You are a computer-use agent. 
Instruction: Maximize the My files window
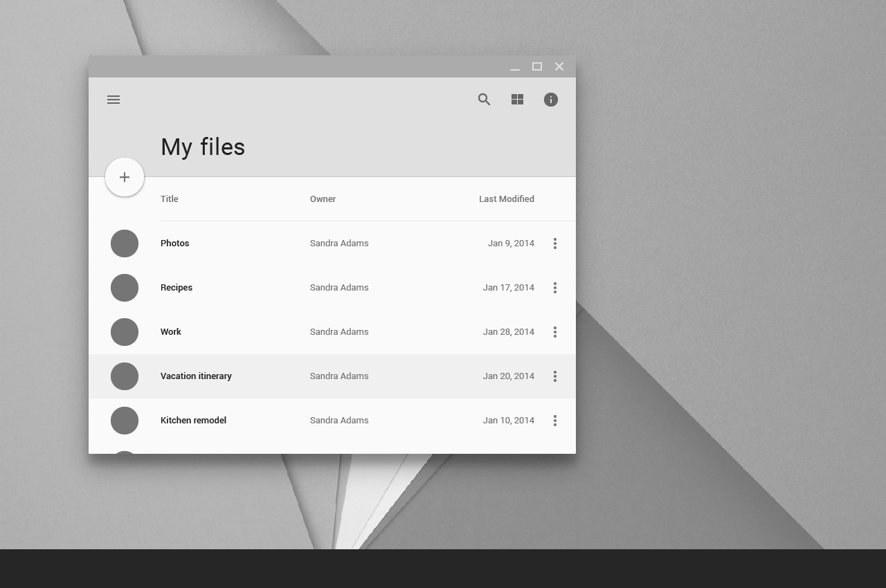click(x=536, y=66)
